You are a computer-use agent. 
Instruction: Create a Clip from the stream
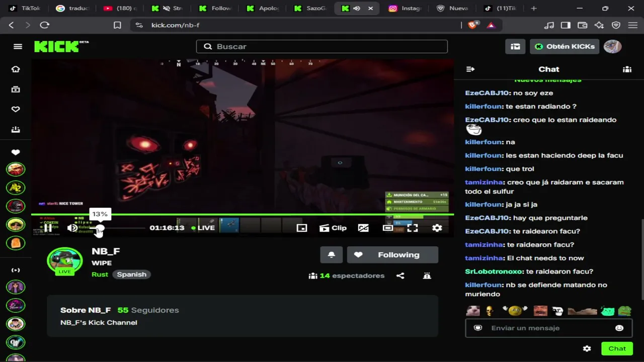333,228
